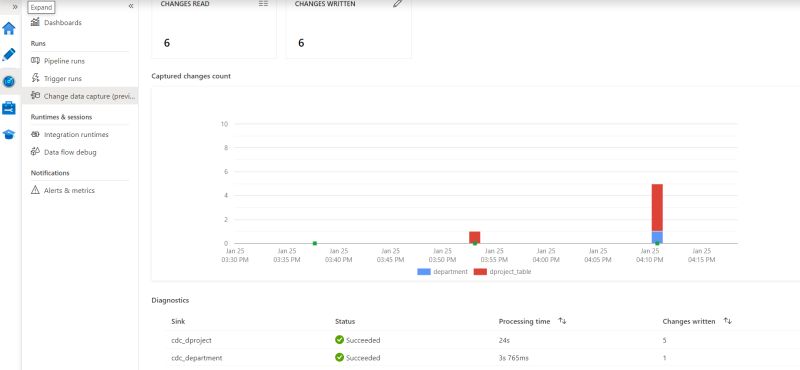
Task: Open the Author pencil icon
Action: click(x=9, y=55)
